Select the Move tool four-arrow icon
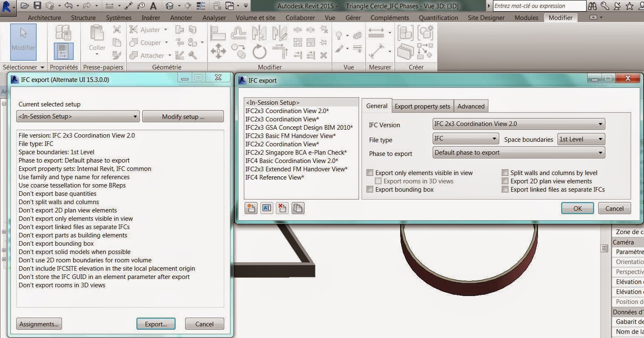The height and width of the screenshot is (338, 644). [x=218, y=52]
